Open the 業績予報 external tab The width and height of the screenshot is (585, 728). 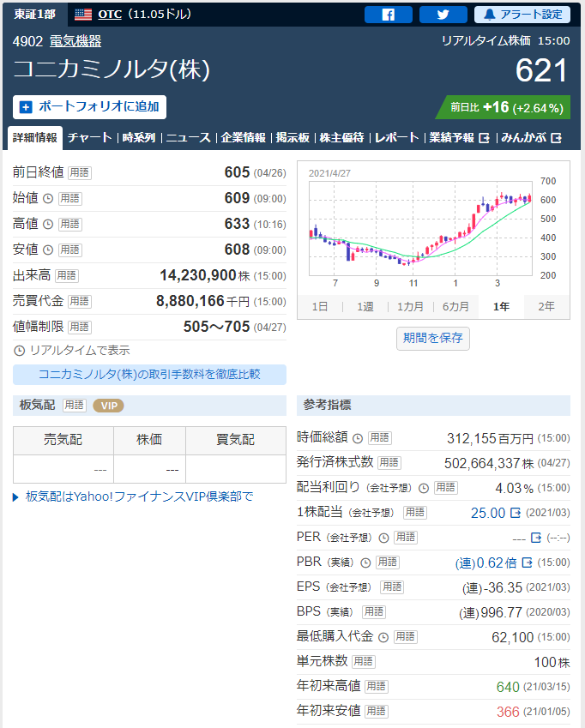point(459,138)
